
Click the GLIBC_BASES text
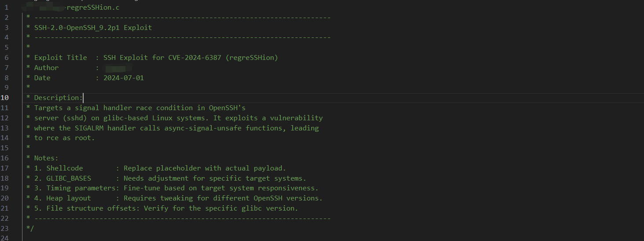click(x=69, y=178)
